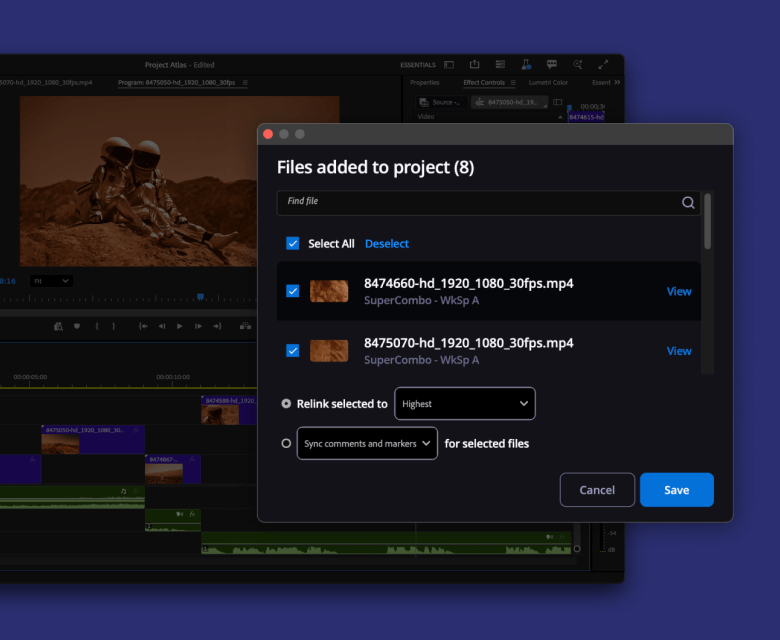Toggle full screen with the expand arrows icon
Viewport: 780px width, 640px height.
(x=603, y=65)
